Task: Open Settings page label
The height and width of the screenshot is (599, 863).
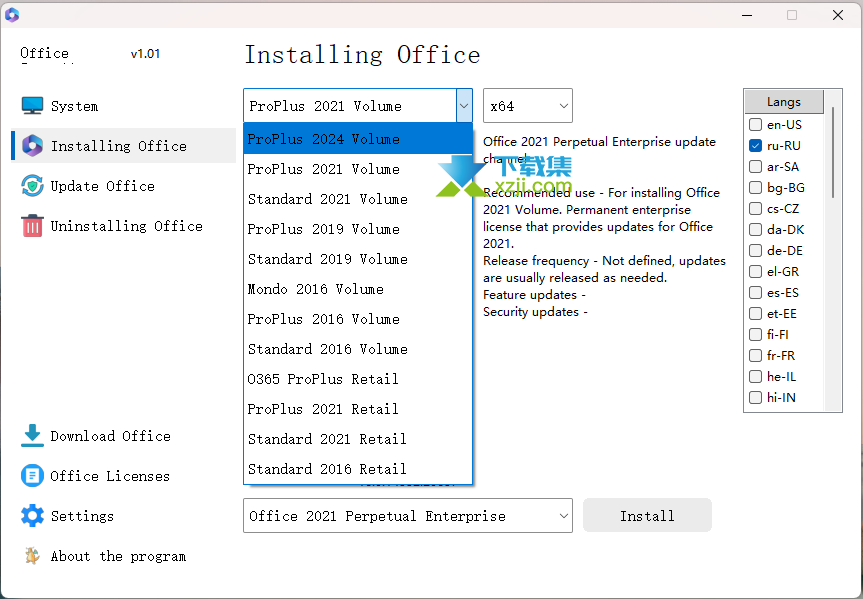Action: click(83, 516)
